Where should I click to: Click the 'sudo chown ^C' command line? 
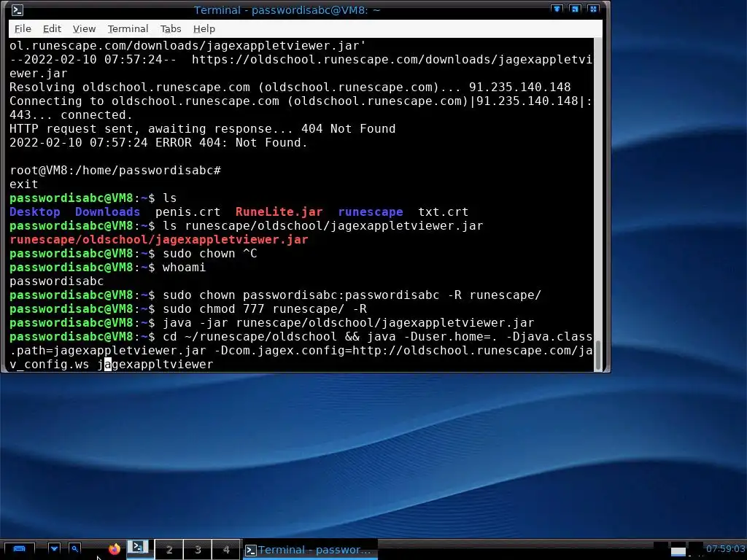(210, 253)
